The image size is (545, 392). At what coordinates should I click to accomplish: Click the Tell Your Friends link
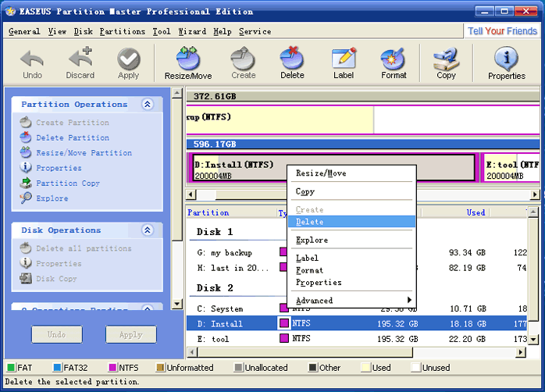coord(502,31)
